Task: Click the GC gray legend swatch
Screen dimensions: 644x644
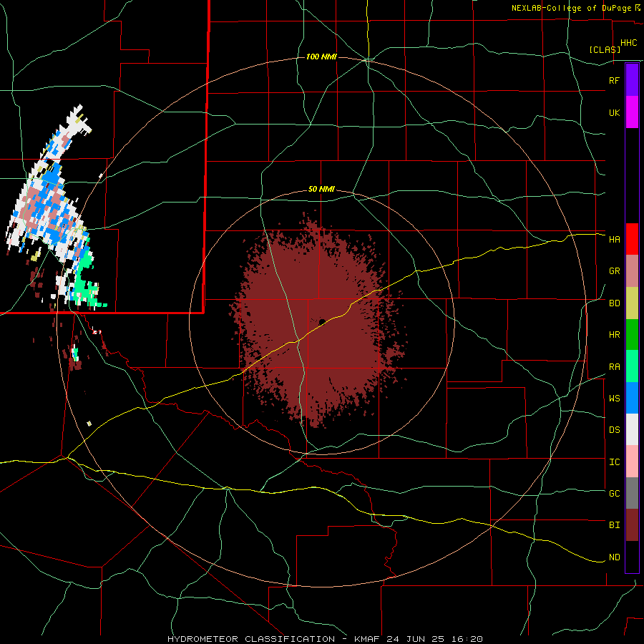Action: click(632, 493)
